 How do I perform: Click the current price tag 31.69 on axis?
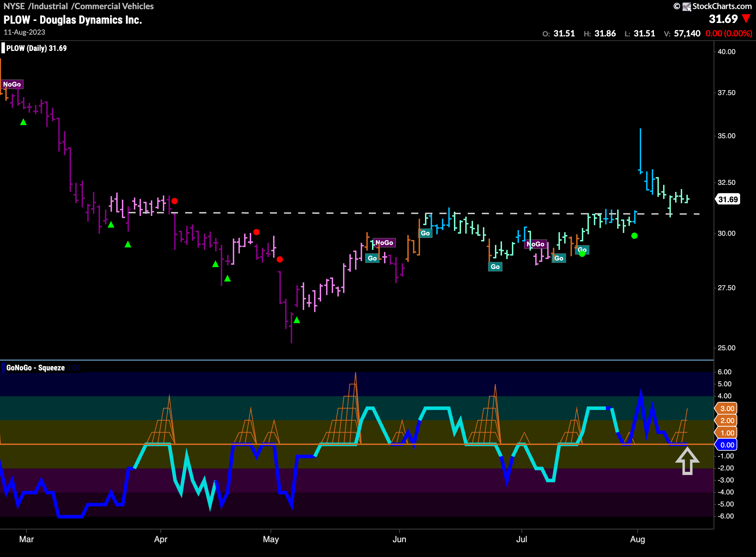728,199
